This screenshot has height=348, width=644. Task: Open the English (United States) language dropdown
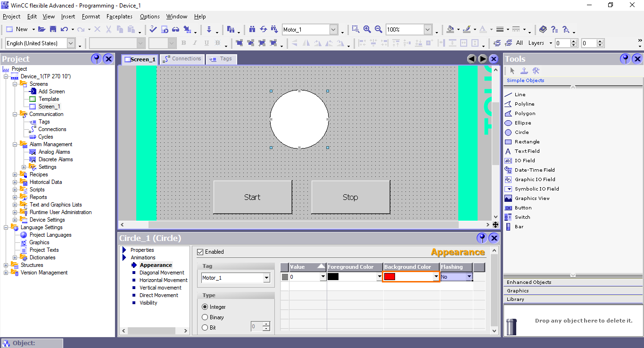pyautogui.click(x=71, y=43)
